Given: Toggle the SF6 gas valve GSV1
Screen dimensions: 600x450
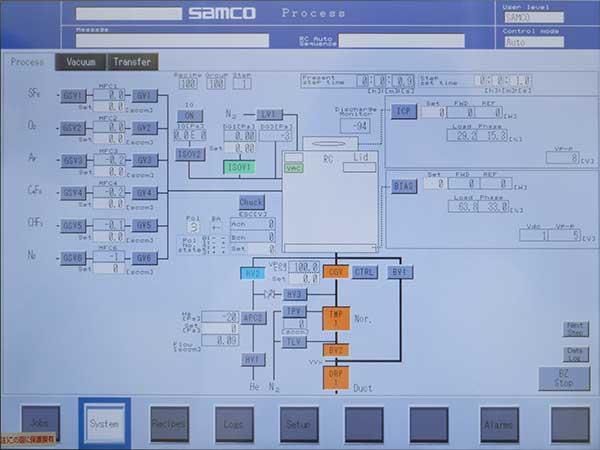Looking at the screenshot, I should [x=73, y=96].
